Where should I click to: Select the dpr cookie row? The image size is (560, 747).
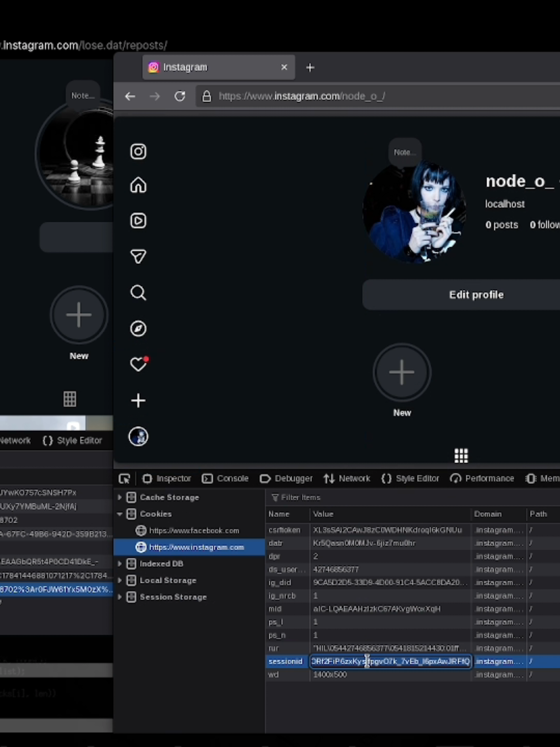point(413,556)
